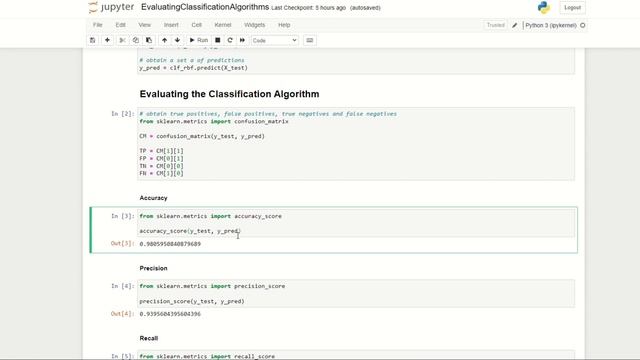Viewport: 640px width, 360px height.
Task: Open the Widgets menu
Action: [254, 25]
